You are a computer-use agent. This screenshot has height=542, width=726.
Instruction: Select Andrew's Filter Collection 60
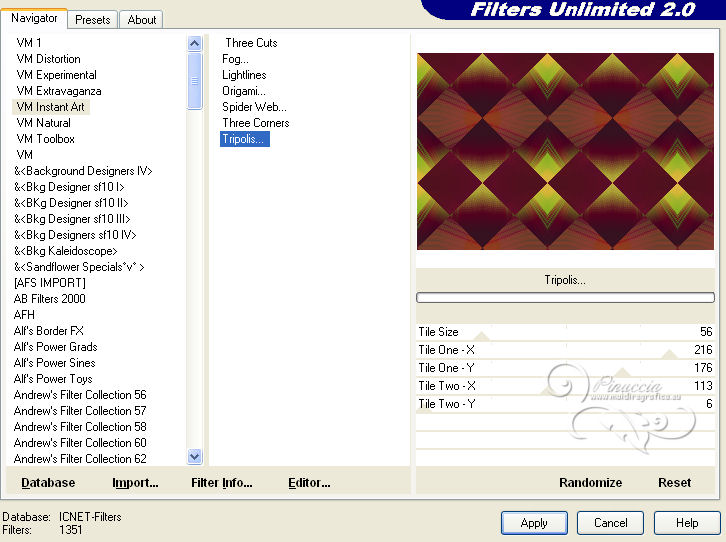[x=80, y=443]
